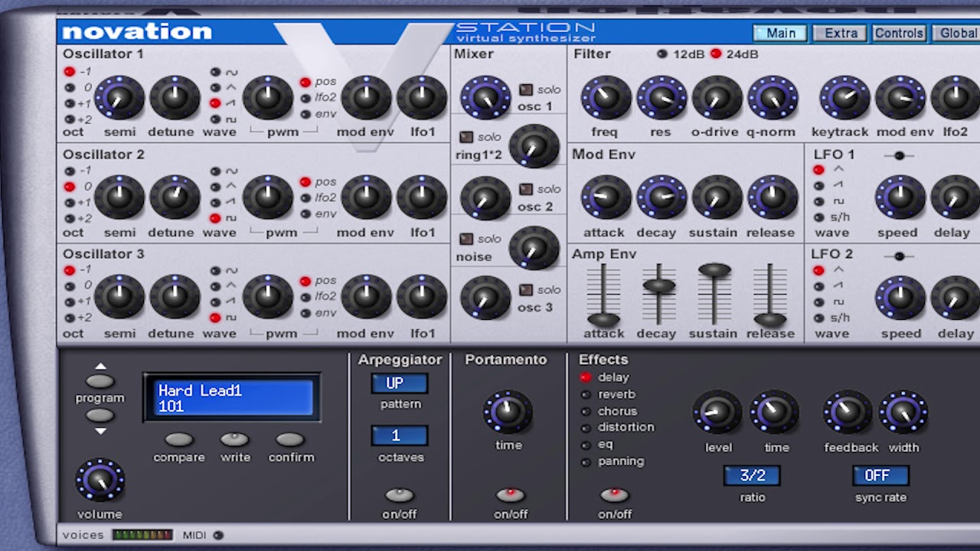Click the Oscillator 3 pwm knob
Image resolution: width=980 pixels, height=551 pixels.
tap(268, 298)
